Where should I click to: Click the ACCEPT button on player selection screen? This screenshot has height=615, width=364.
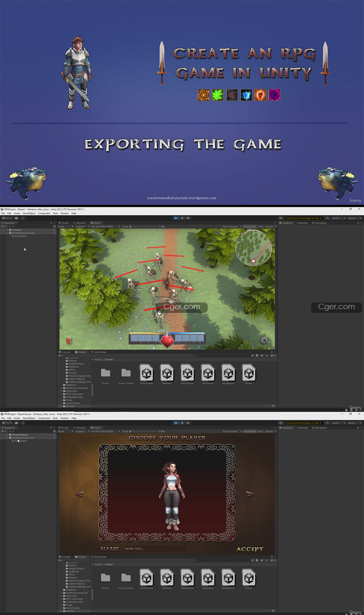tap(250, 549)
